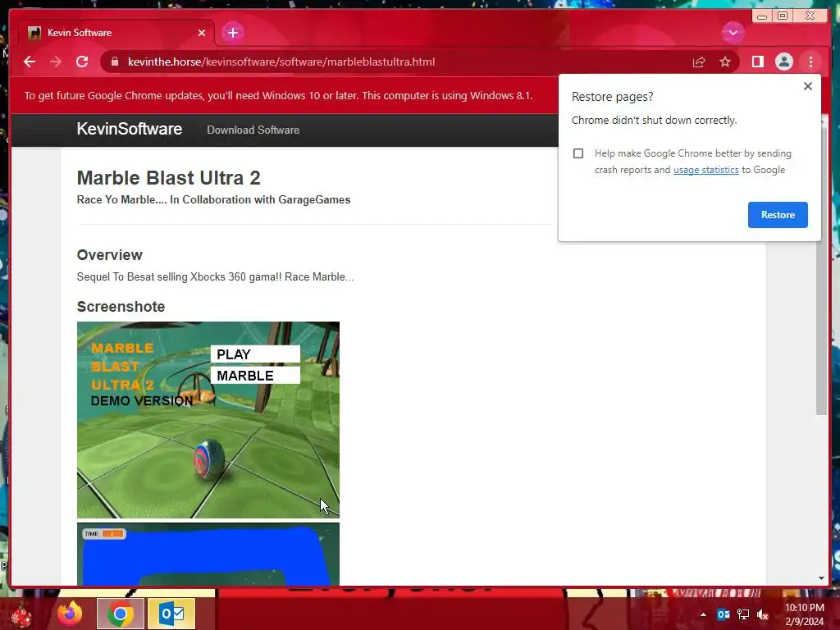Click the Marble Blast Ultra 2 demo screenshot
This screenshot has width=840, height=630.
[x=208, y=419]
